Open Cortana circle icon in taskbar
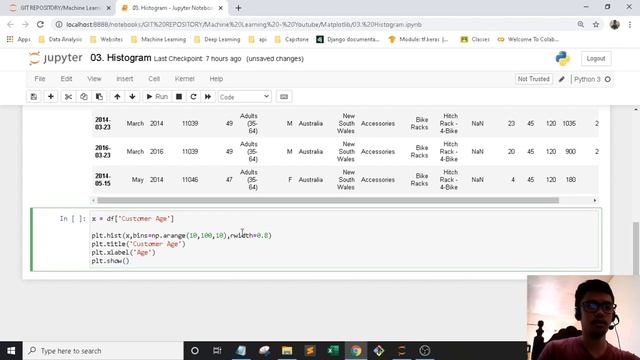Viewport: 640px width, 360px height. pyautogui.click(x=195, y=351)
